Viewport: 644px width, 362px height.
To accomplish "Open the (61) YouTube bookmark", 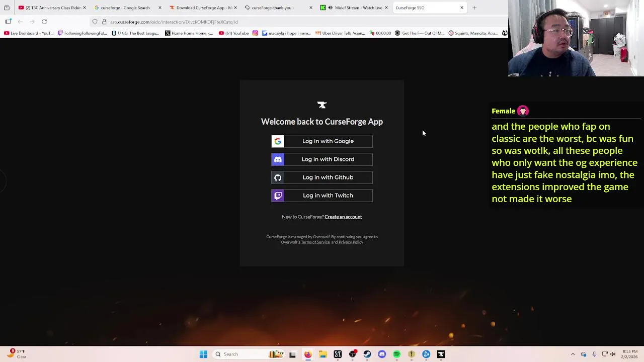I will (234, 33).
